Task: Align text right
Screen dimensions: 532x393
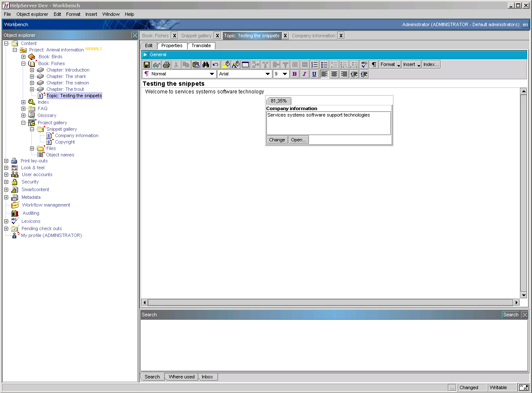Action: (x=344, y=74)
